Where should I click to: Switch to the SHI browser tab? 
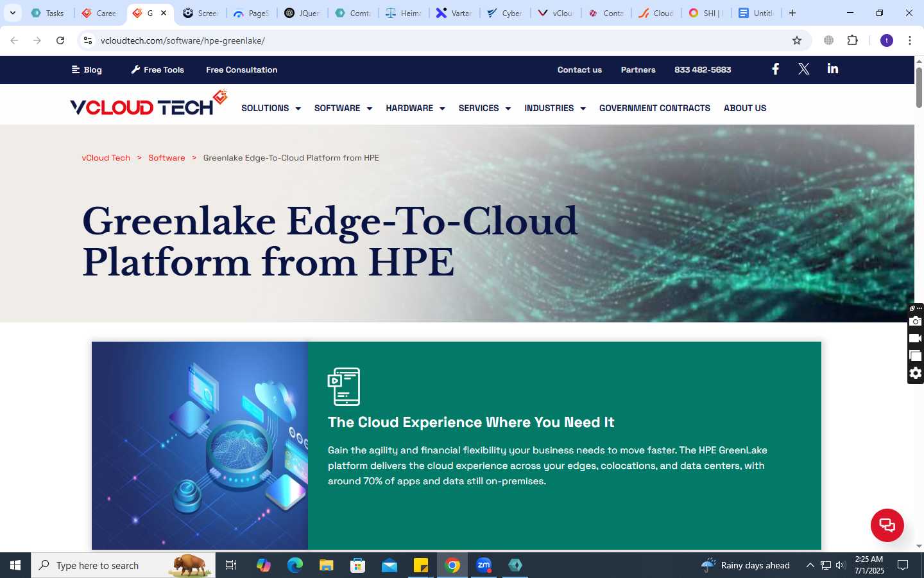point(706,13)
